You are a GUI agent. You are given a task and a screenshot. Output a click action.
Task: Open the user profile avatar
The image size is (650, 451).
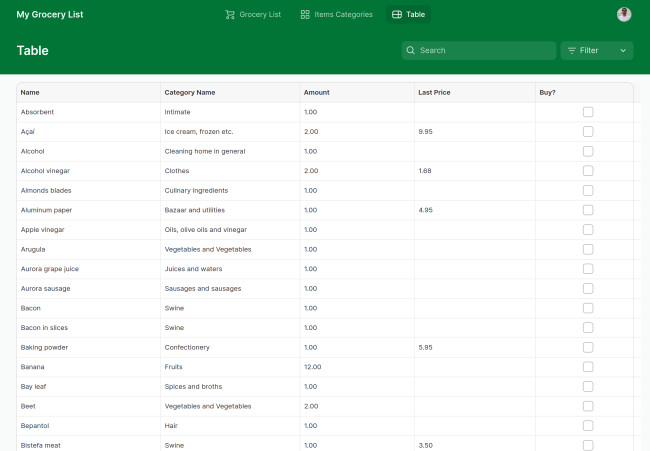[x=624, y=15]
